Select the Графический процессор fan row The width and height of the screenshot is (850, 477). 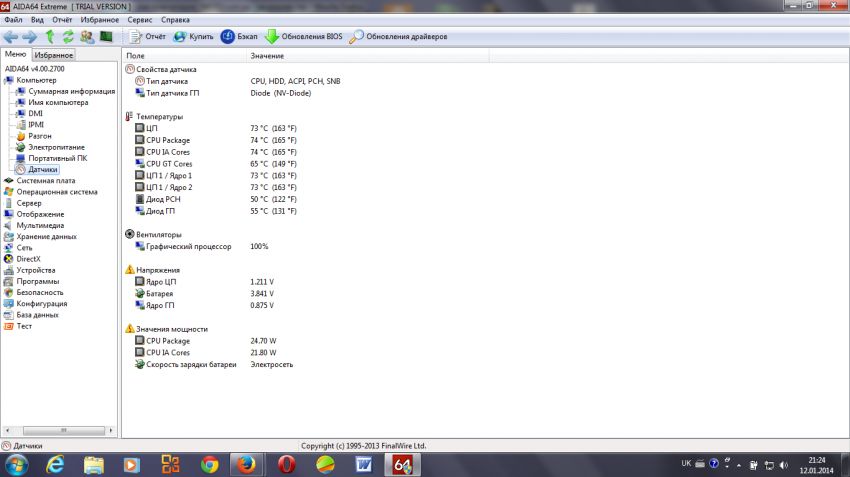pos(202,246)
